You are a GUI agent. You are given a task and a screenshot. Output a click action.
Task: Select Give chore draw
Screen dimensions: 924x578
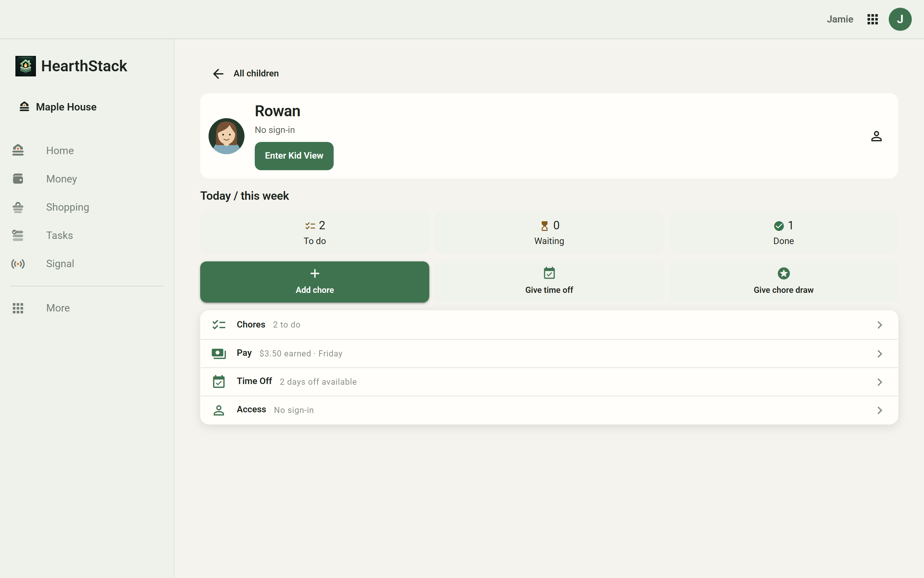[x=783, y=282]
